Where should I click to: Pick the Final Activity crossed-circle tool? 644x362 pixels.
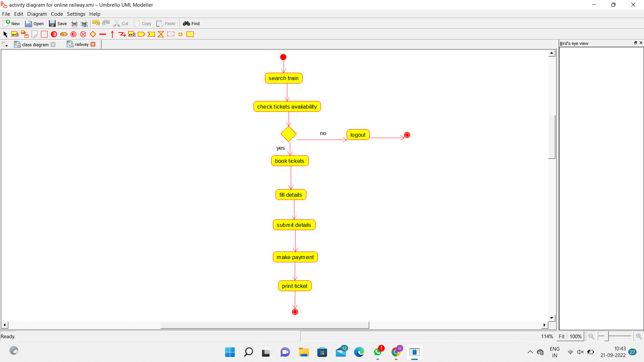[83, 34]
